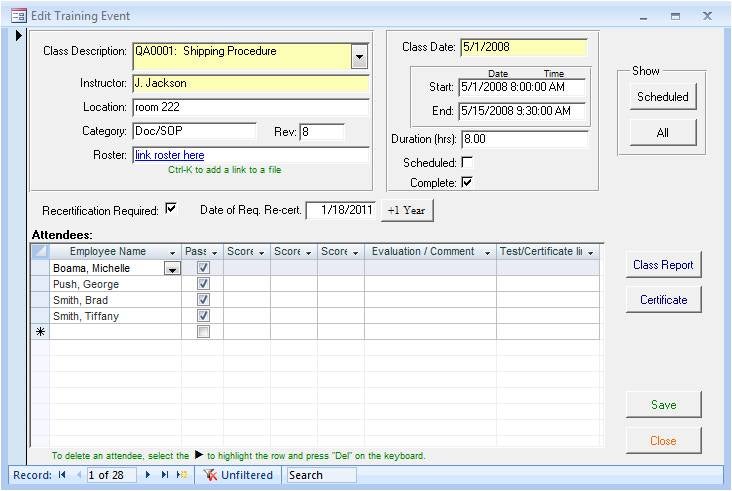
Task: Go to first record navigation icon
Action: click(62, 475)
